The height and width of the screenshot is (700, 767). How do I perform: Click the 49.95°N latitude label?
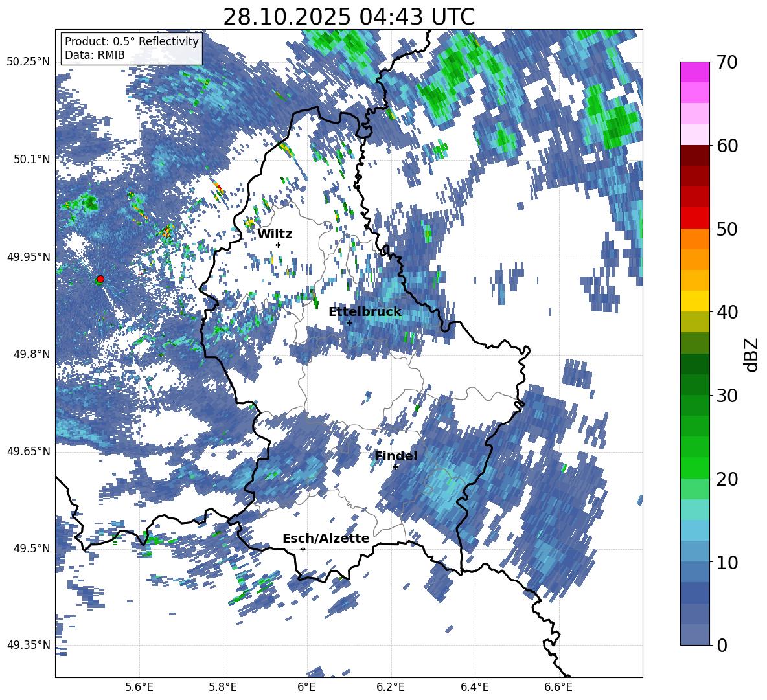[29, 256]
